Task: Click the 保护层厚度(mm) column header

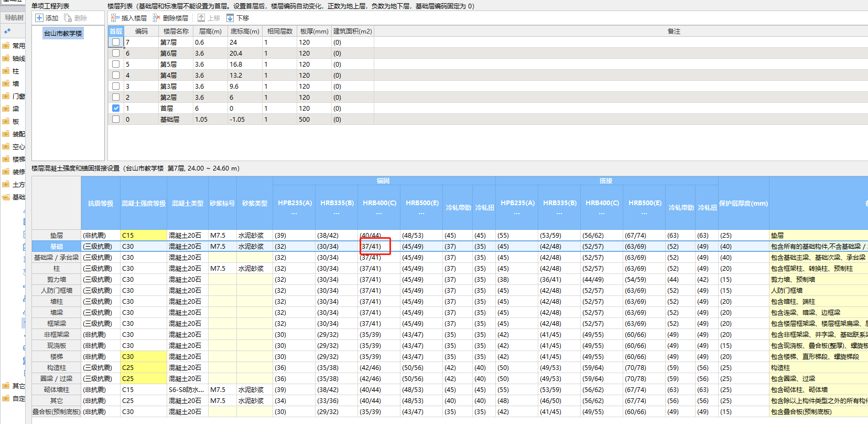Action: [x=743, y=204]
